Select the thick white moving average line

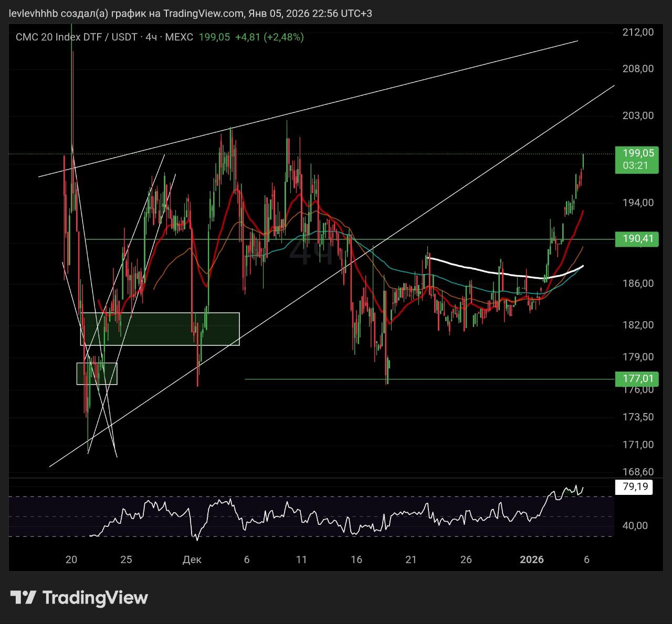[x=488, y=271]
